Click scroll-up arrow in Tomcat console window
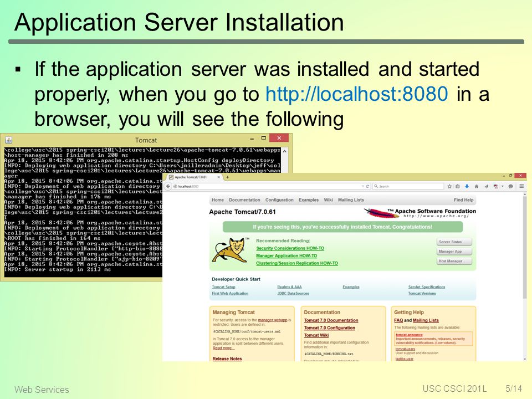Screen dimensions: 532x399 285,151
